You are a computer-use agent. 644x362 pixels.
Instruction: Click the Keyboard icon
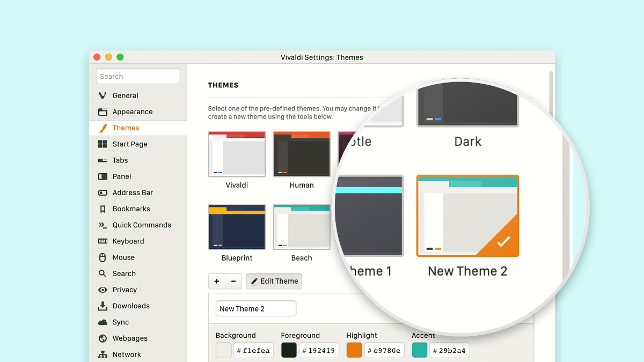(x=103, y=241)
